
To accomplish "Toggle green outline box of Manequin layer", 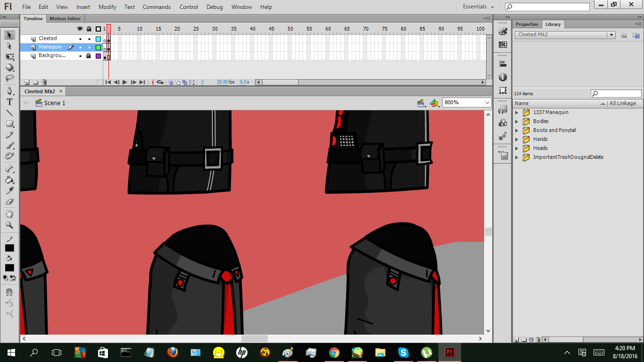I will point(98,48).
